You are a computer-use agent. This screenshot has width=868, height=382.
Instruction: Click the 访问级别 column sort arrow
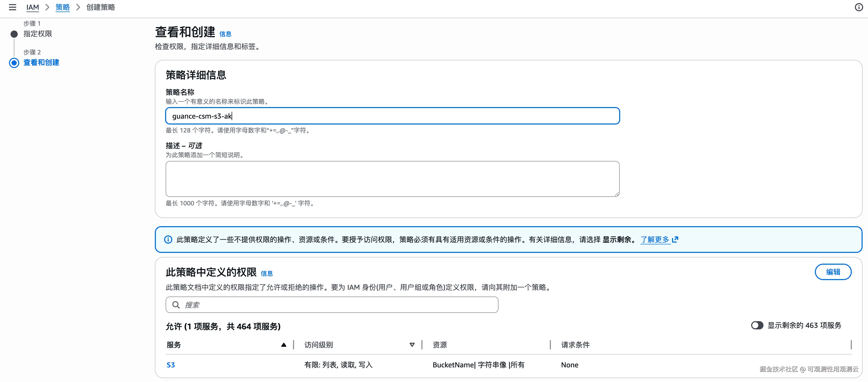(x=412, y=345)
